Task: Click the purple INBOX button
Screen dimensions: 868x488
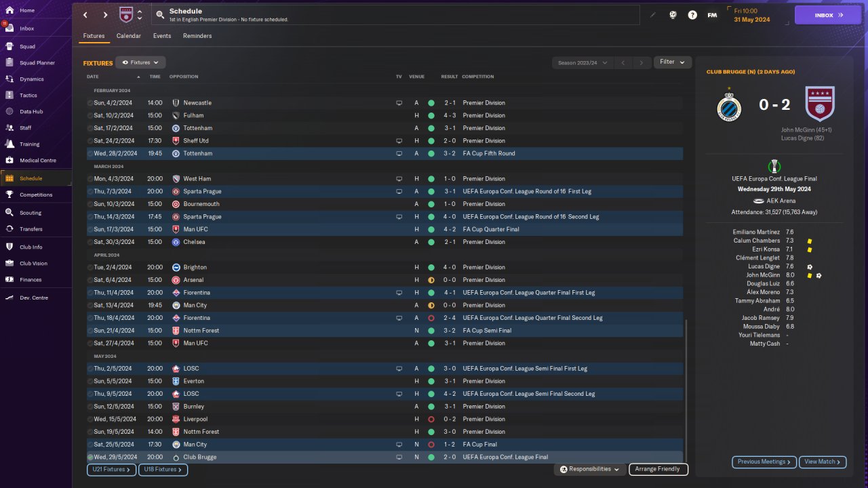Action: [x=828, y=15]
